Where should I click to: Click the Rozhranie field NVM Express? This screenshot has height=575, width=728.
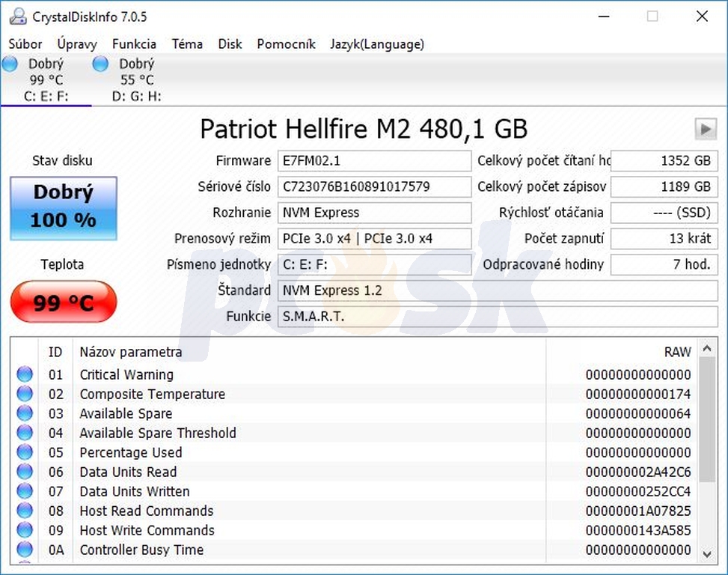point(374,213)
